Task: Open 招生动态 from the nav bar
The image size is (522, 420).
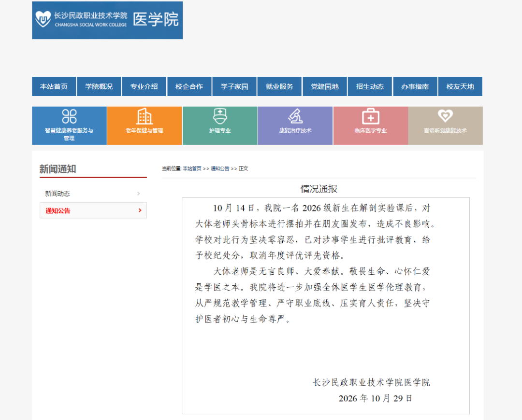Action: click(370, 86)
